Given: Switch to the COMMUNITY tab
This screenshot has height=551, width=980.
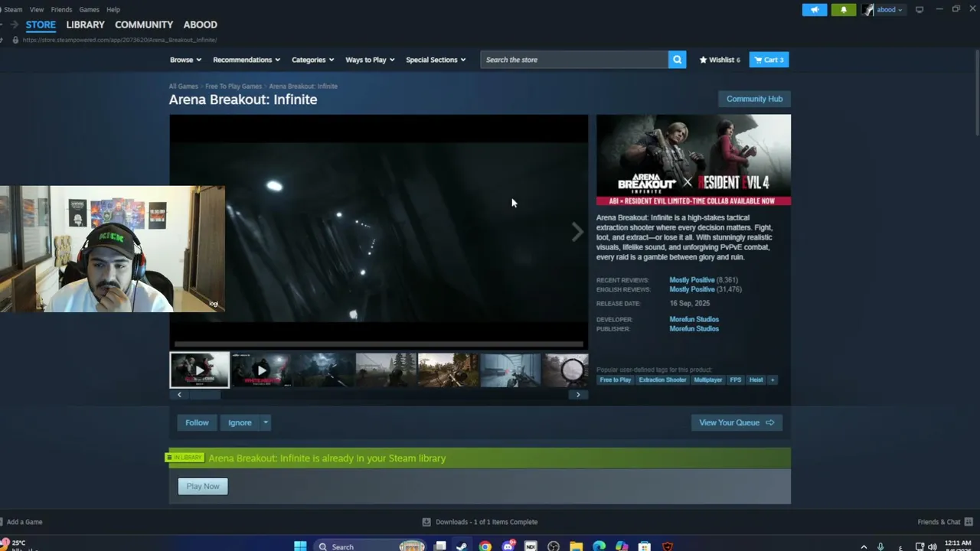Looking at the screenshot, I should 144,24.
